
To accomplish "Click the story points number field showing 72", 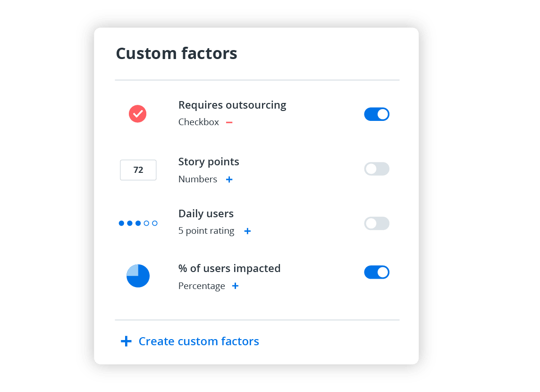I will (138, 170).
